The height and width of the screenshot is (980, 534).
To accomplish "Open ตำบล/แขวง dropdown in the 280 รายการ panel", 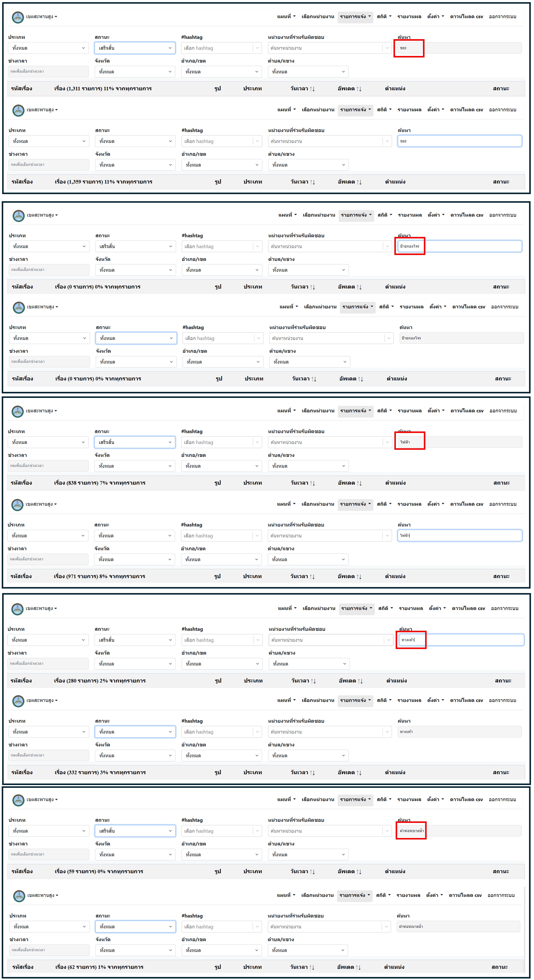I will [309, 663].
